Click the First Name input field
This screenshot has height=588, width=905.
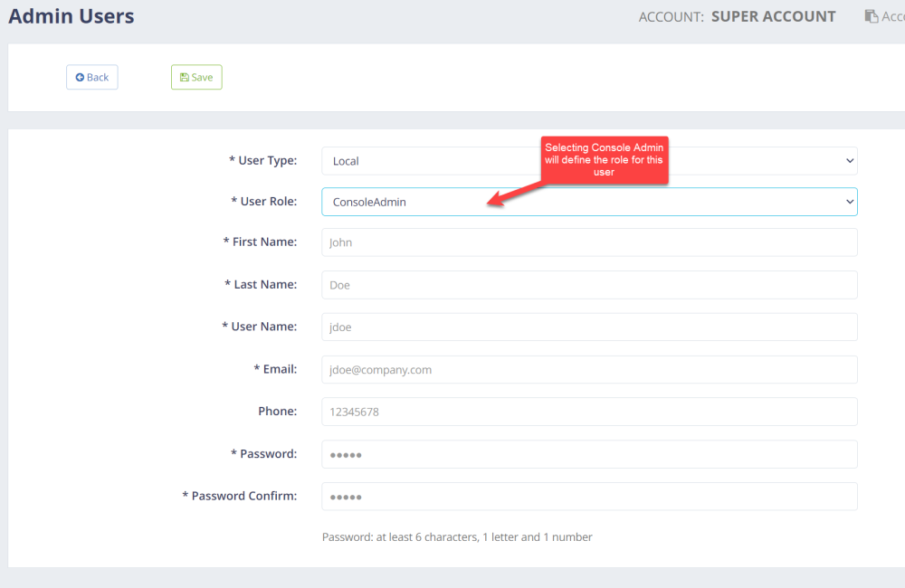[x=588, y=242]
